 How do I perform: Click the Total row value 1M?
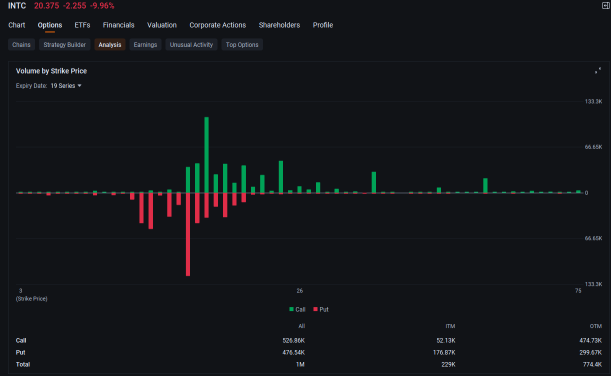click(x=300, y=365)
